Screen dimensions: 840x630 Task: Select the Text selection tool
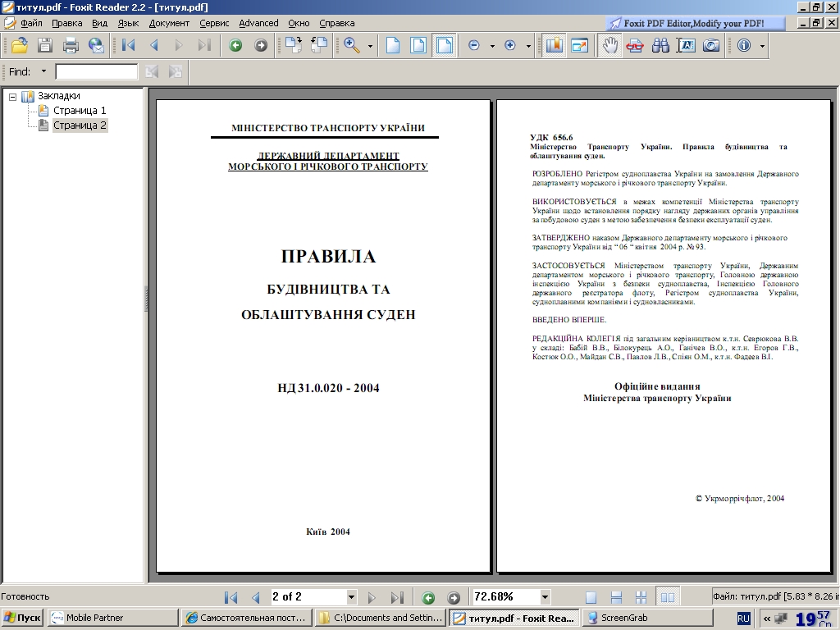[x=686, y=46]
